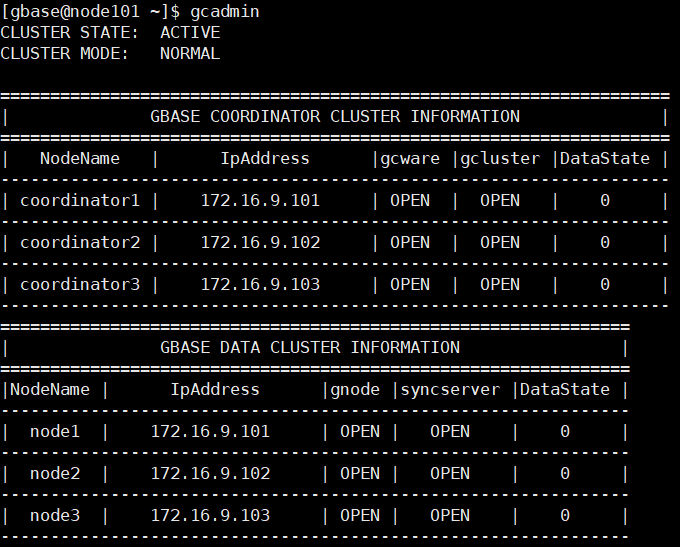Screen dimensions: 680x547
Task: Click GBASE DATA CLUSTER INFORMATION heading
Action: click(x=310, y=348)
